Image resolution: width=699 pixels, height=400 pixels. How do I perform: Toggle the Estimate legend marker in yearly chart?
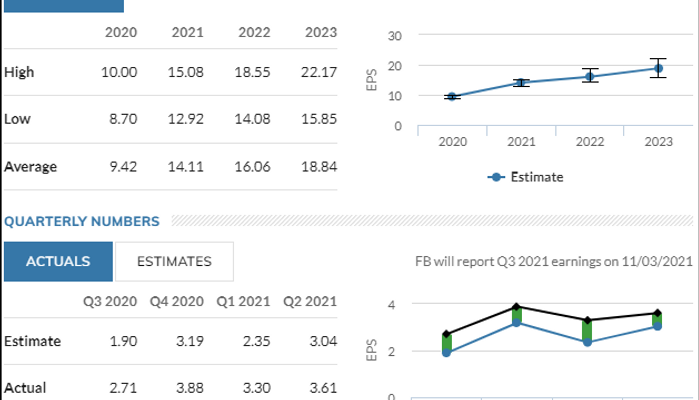pyautogui.click(x=496, y=177)
